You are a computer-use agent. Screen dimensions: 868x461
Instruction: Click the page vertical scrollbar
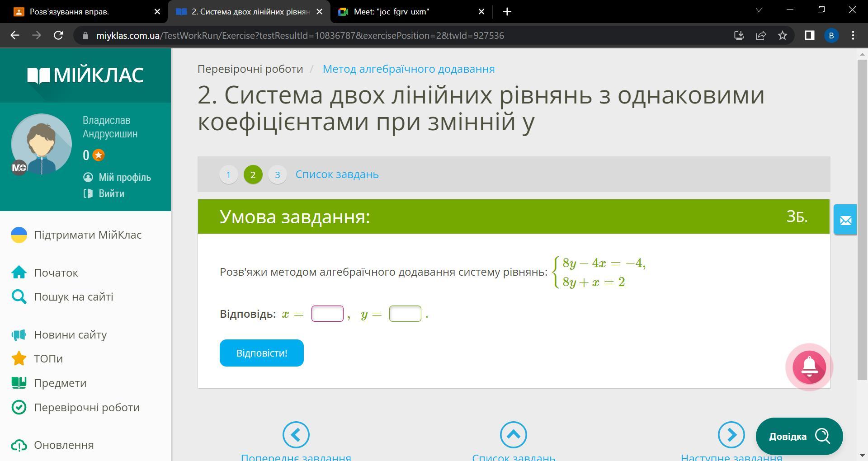[x=862, y=220]
